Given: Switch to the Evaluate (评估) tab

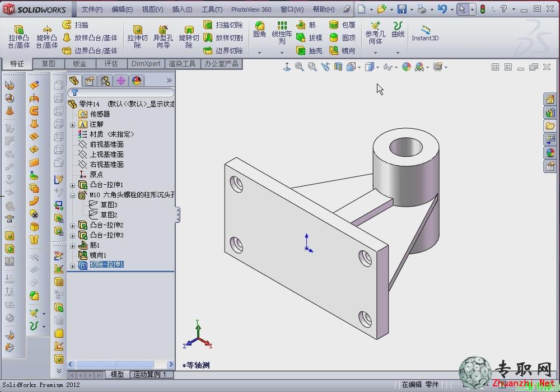Looking at the screenshot, I should tap(111, 63).
